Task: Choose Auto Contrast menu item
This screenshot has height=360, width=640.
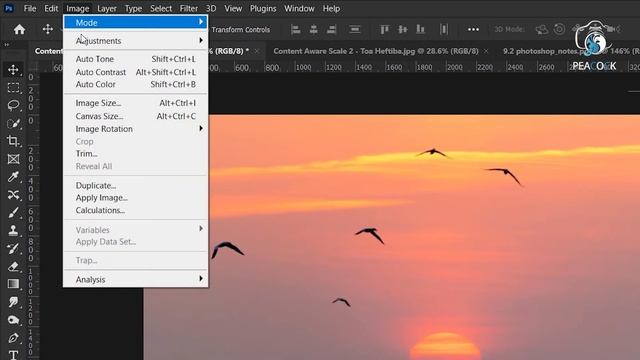Action: [136, 72]
